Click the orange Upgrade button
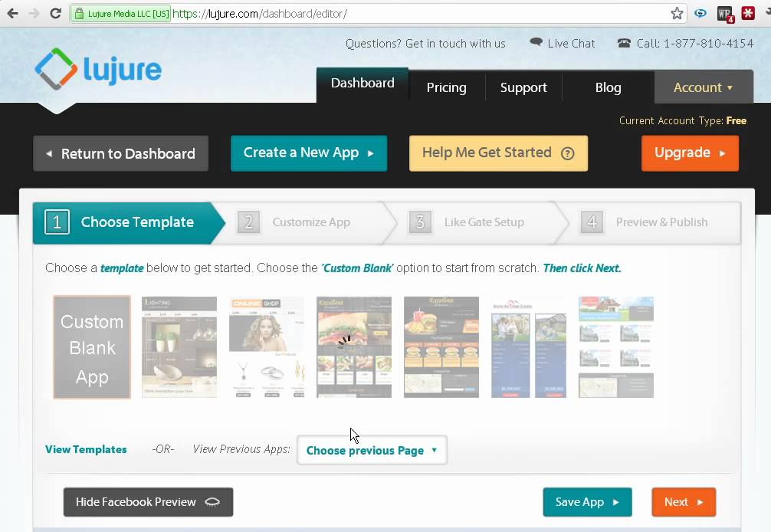 [690, 153]
